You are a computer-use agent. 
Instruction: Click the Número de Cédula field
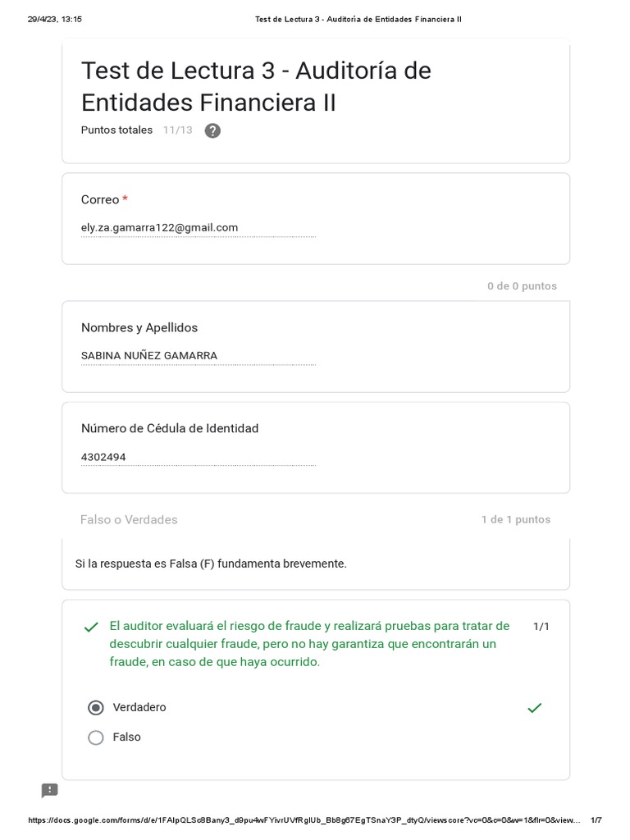198,457
